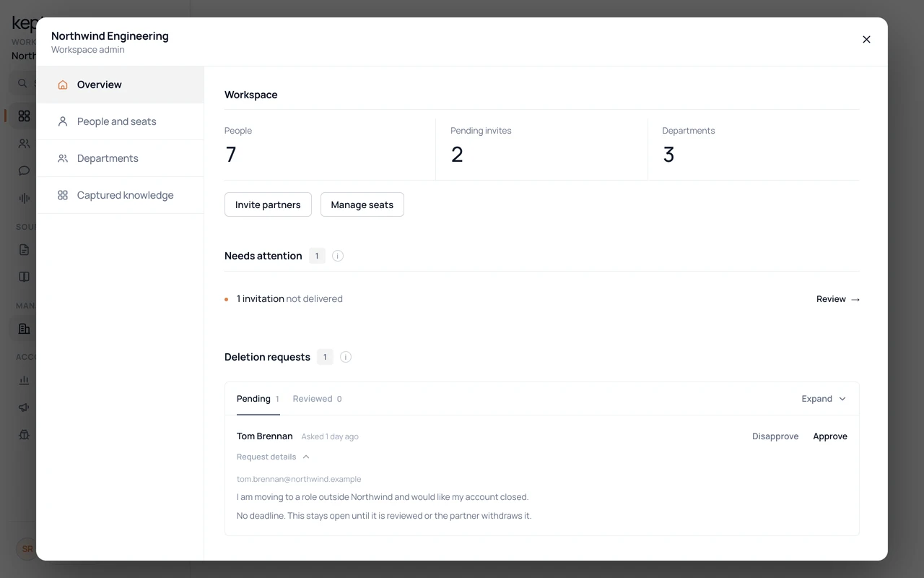Approve Tom Brennan's deletion request
The height and width of the screenshot is (578, 924).
pyautogui.click(x=830, y=436)
